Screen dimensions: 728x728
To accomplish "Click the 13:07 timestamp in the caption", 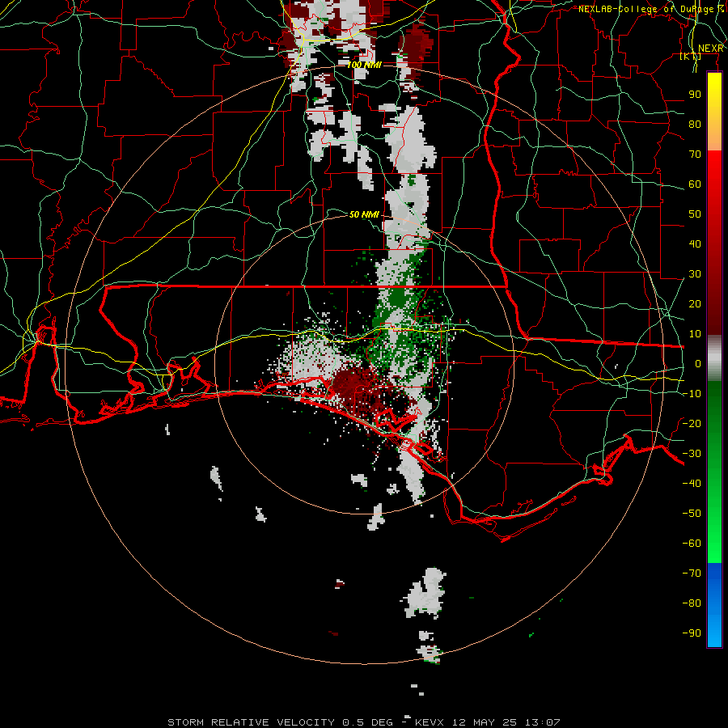I will [x=543, y=722].
